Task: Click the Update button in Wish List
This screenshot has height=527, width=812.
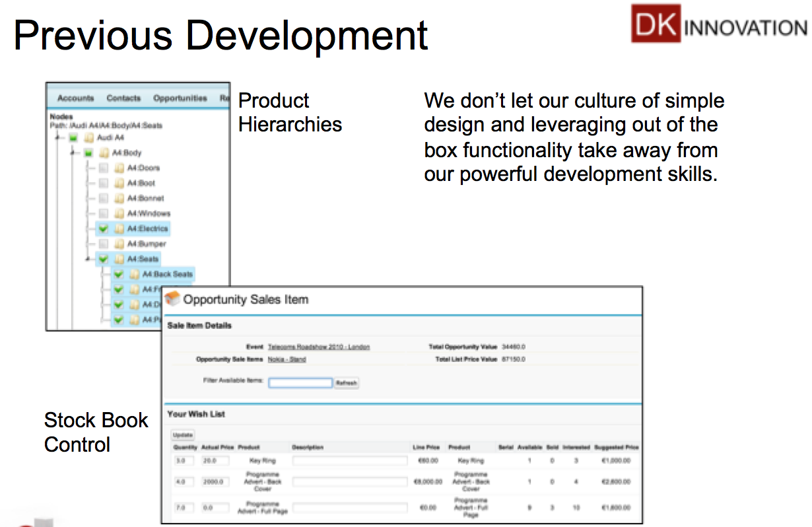Action: pos(182,435)
